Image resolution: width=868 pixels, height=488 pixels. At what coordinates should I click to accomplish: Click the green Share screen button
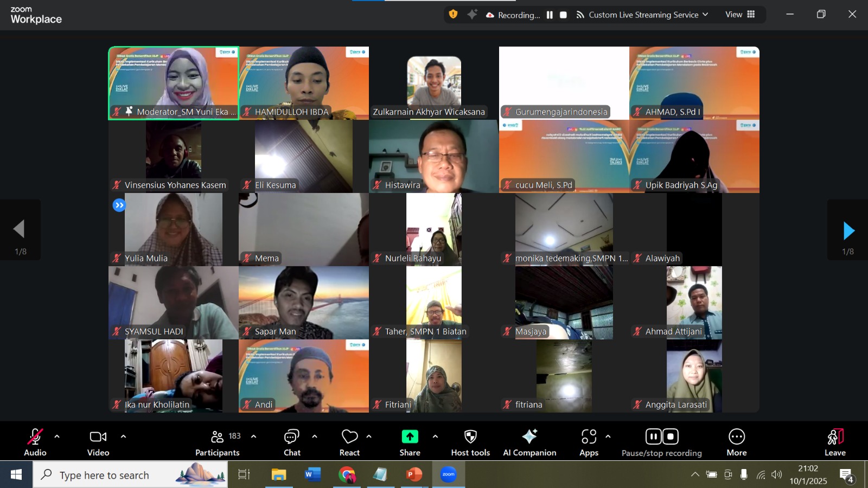410,442
